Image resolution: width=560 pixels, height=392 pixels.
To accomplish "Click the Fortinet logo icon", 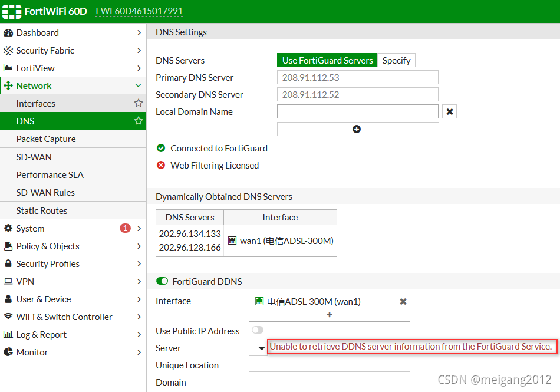I will click(12, 11).
